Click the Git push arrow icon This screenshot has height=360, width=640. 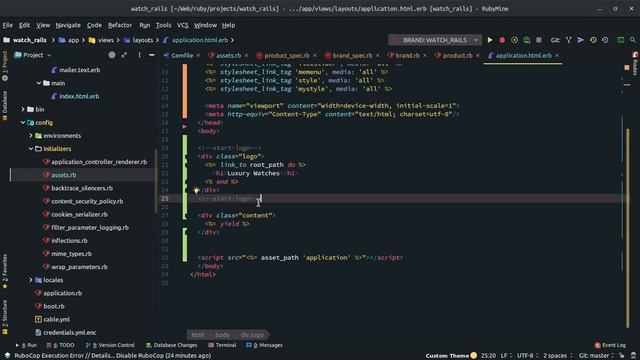tap(580, 40)
